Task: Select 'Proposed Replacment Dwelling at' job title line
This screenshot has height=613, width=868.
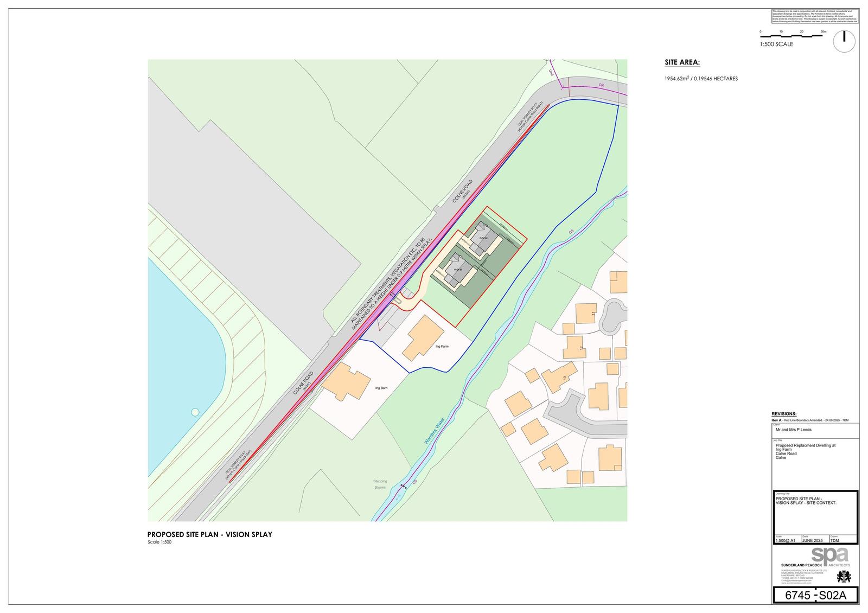Action: coord(806,445)
